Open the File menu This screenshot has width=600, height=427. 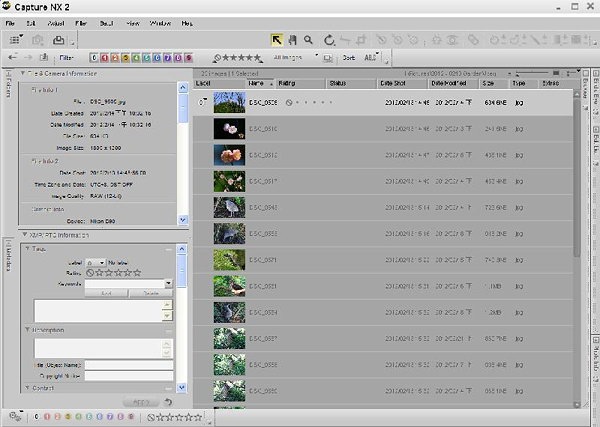pos(10,23)
